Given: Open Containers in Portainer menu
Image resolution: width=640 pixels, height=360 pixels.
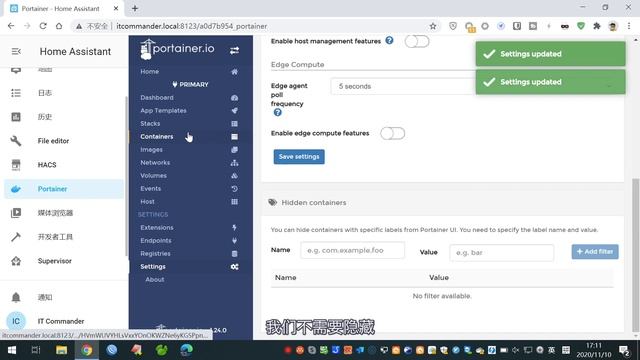Looking at the screenshot, I should tap(157, 137).
